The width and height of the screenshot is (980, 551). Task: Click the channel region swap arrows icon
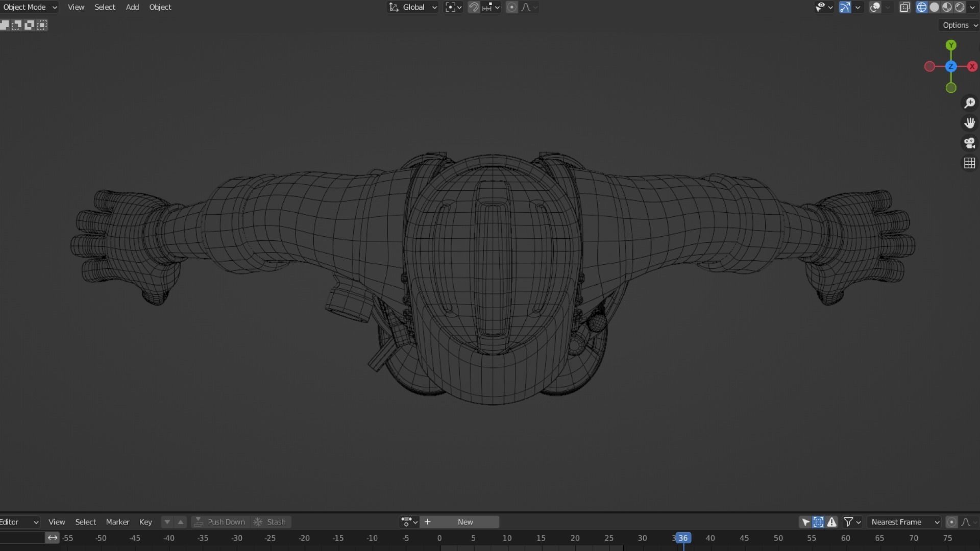[52, 538]
